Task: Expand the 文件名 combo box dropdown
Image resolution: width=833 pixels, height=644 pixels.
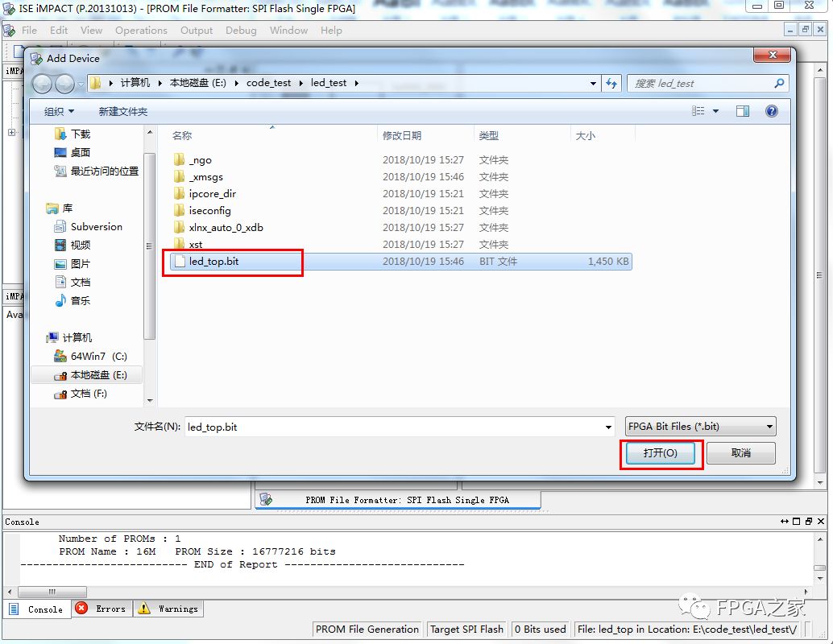Action: click(x=611, y=427)
